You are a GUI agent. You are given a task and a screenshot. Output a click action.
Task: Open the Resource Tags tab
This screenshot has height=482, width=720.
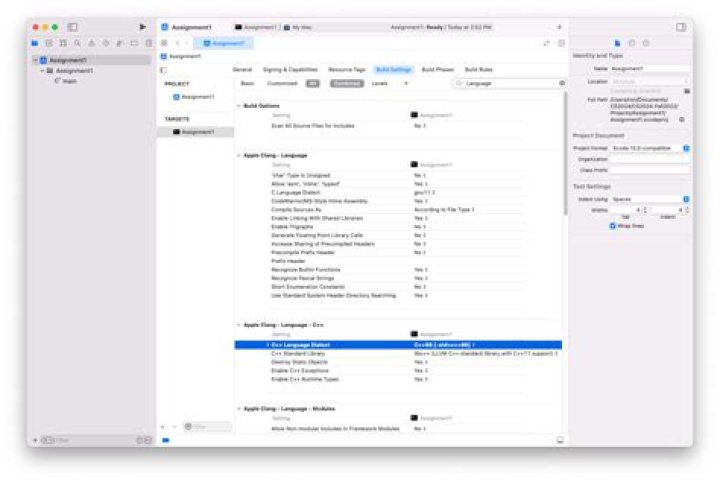tap(347, 70)
